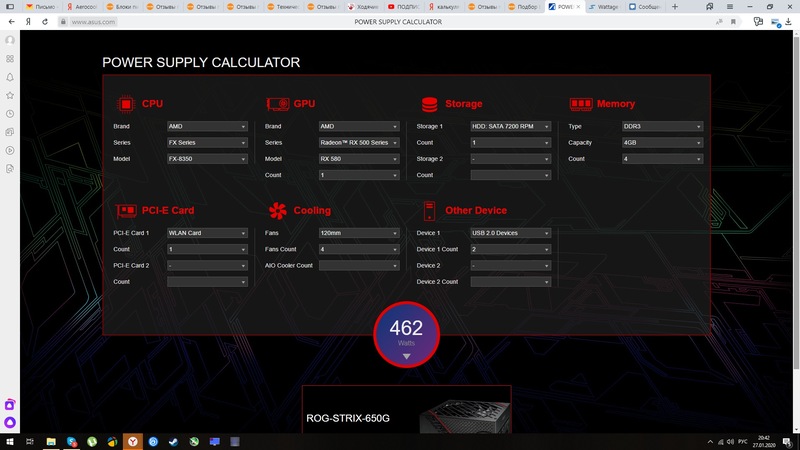
Task: Open Memory Type dropdown showing DDR3
Action: click(662, 126)
